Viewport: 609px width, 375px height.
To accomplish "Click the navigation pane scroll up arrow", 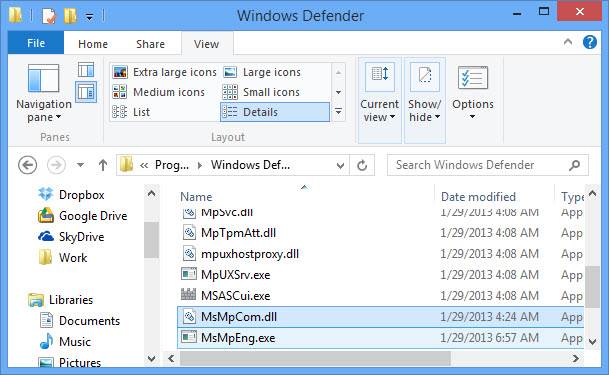I will tap(151, 193).
